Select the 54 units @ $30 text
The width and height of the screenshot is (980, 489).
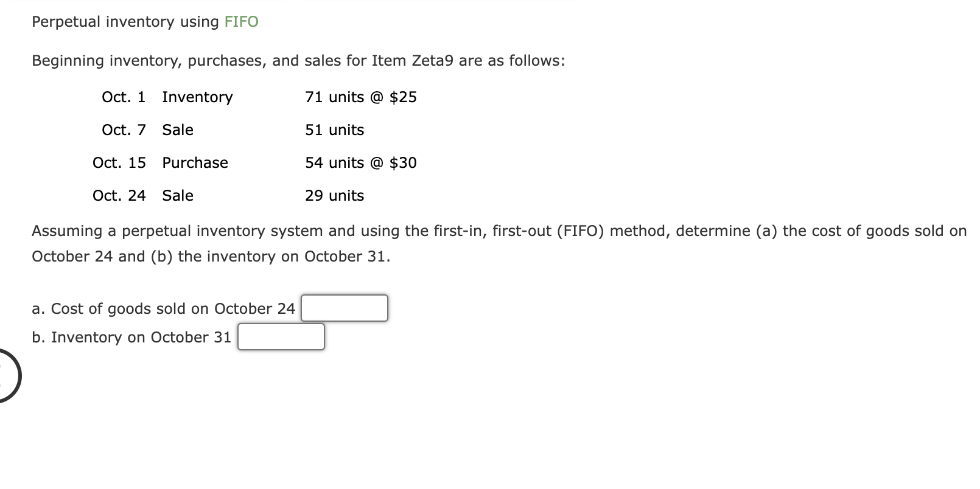pyautogui.click(x=360, y=162)
